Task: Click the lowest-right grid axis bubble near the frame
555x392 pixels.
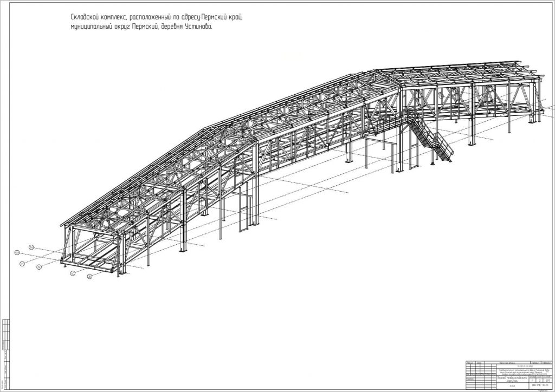Action: (x=89, y=277)
